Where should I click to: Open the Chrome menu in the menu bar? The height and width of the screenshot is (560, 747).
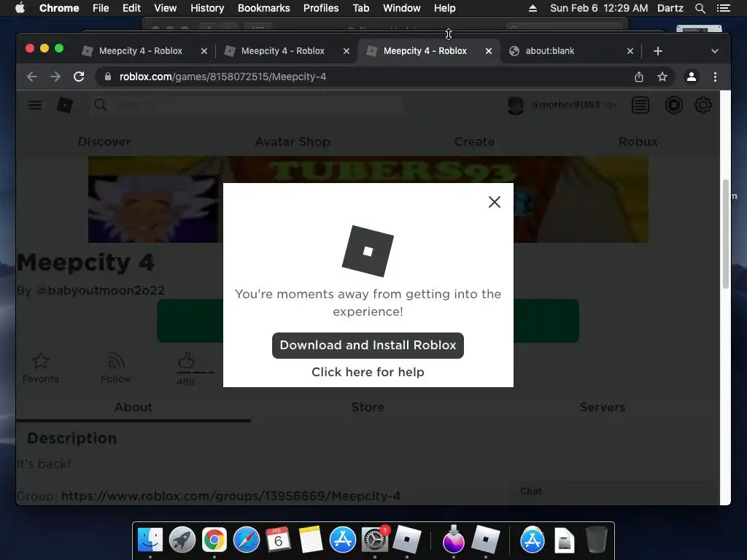click(x=59, y=8)
